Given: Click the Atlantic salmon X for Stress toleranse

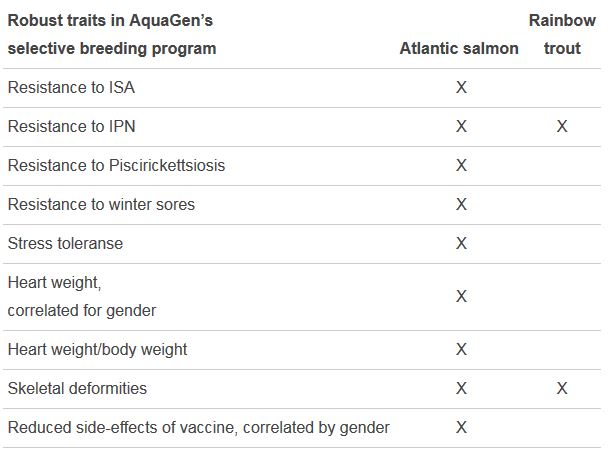Looking at the screenshot, I should [x=461, y=244].
